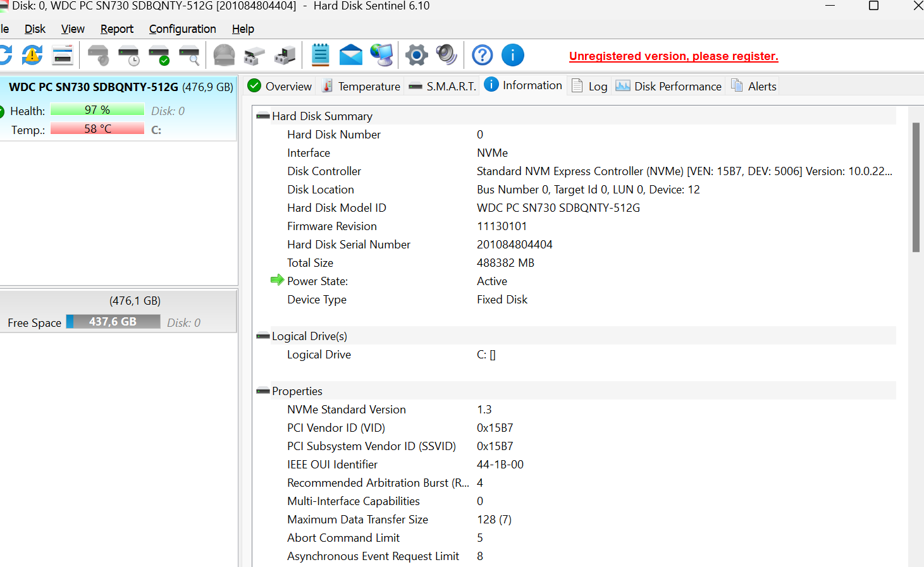Switch to the S.M.A.R.T. tab

[442, 85]
